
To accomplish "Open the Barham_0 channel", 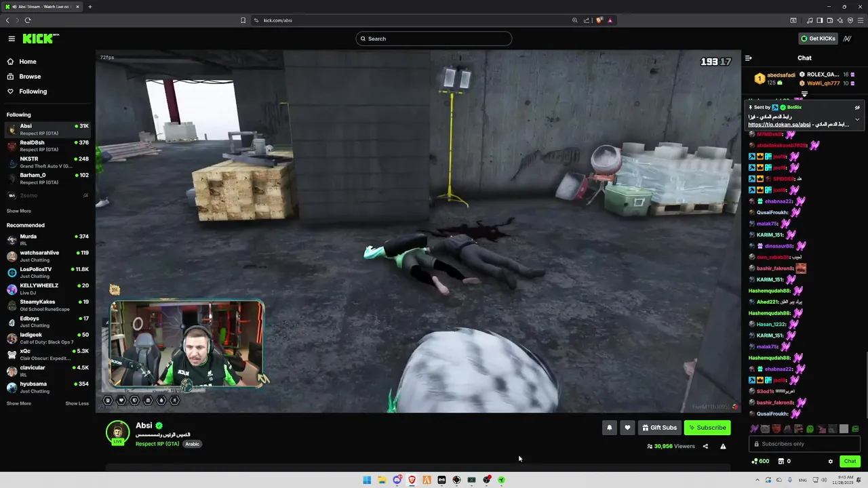I will pyautogui.click(x=47, y=178).
